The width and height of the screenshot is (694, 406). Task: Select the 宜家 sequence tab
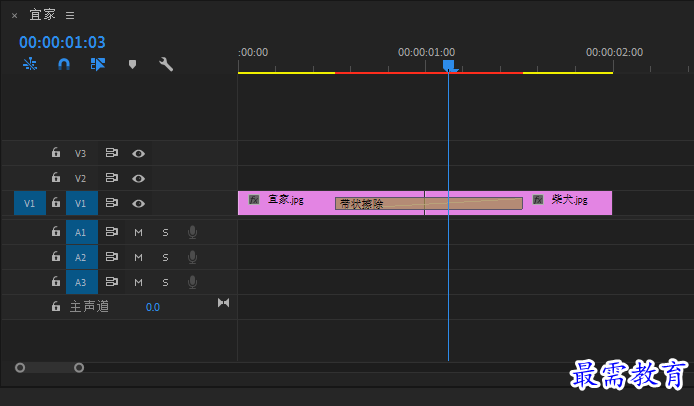tap(42, 15)
